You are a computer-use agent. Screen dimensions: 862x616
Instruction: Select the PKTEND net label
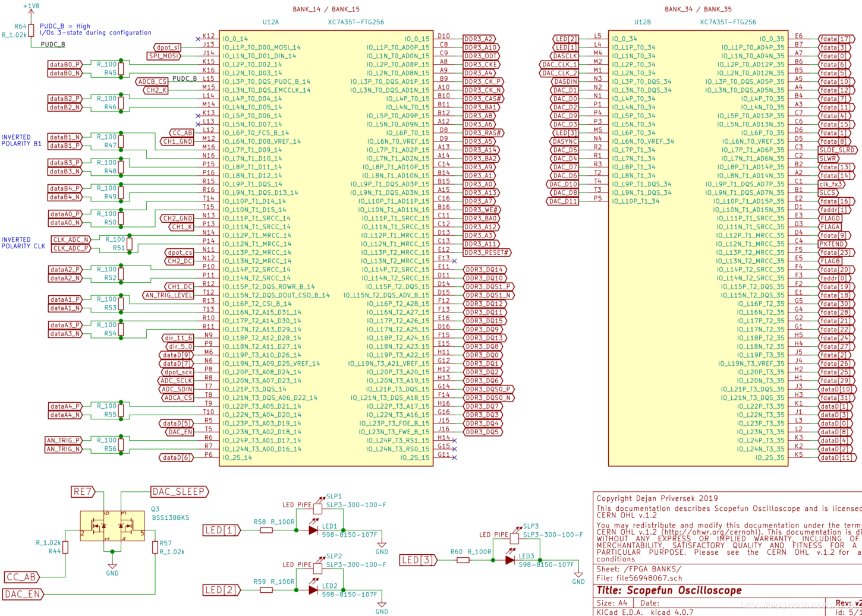[832, 244]
